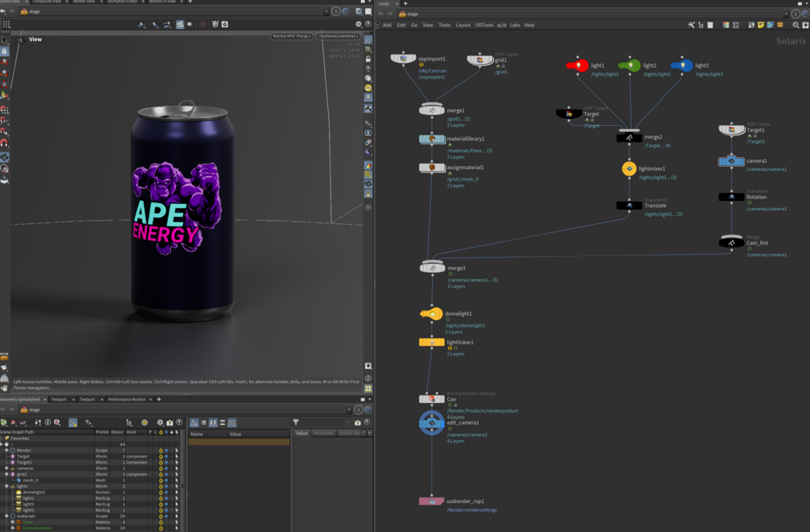
Task: Select the assignmaterial1 node
Action: [432, 168]
